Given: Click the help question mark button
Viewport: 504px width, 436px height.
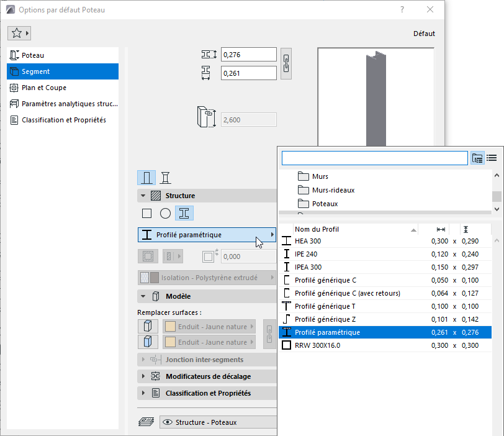Looking at the screenshot, I should tap(402, 10).
